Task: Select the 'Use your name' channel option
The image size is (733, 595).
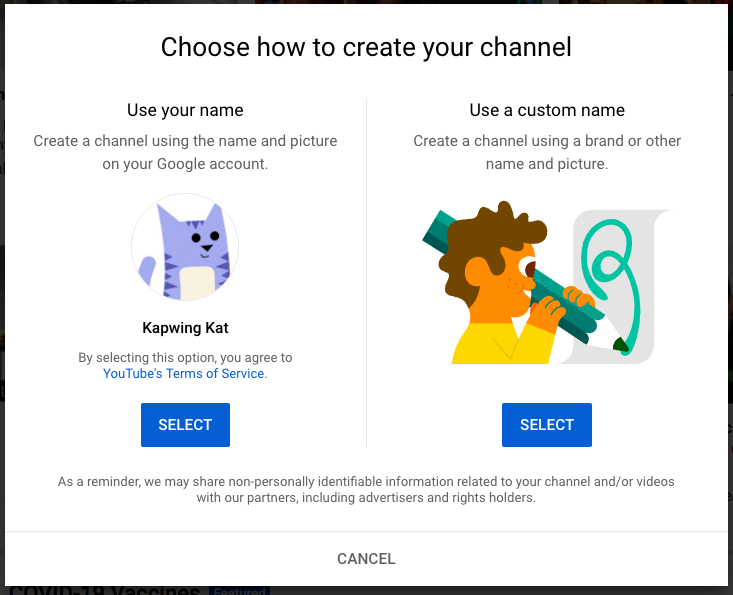Action: click(185, 424)
